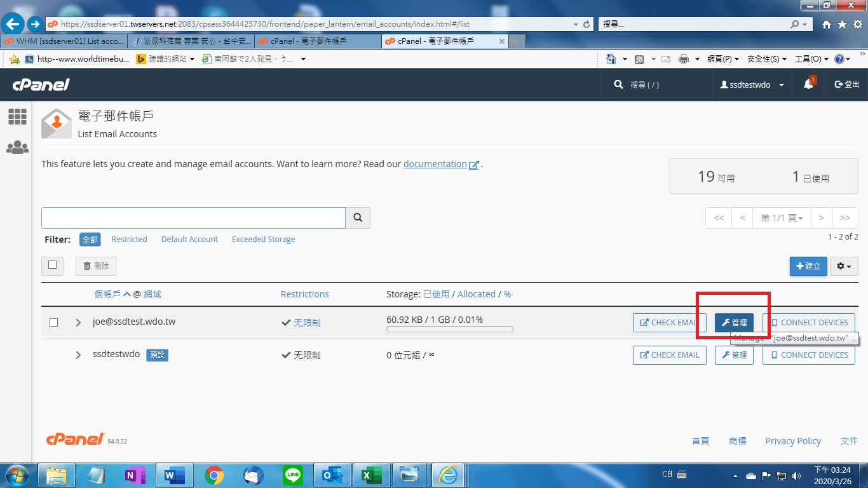This screenshot has width=868, height=488.
Task: Check the joe@ssdtest.wdo.tw row checkbox
Action: coord(53,323)
